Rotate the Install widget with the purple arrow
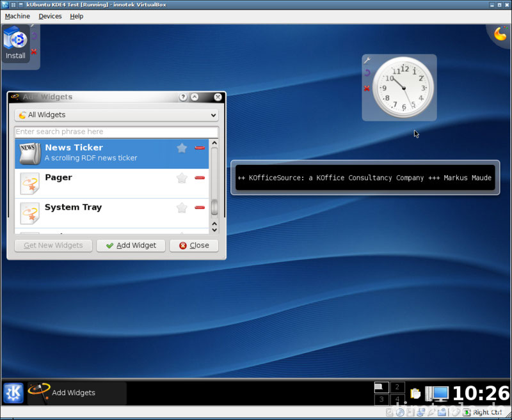The image size is (512, 420). pyautogui.click(x=34, y=36)
